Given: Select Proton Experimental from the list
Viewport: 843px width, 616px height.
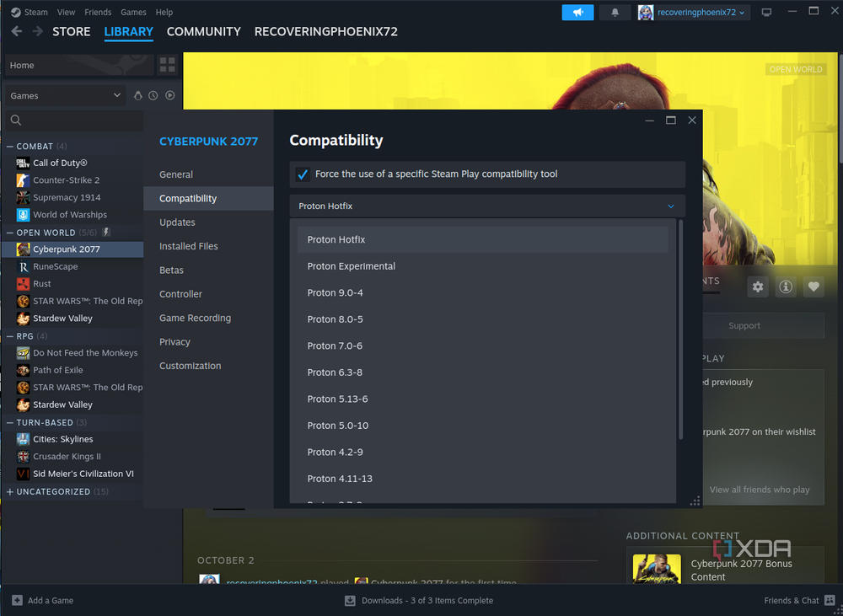Looking at the screenshot, I should (x=482, y=266).
